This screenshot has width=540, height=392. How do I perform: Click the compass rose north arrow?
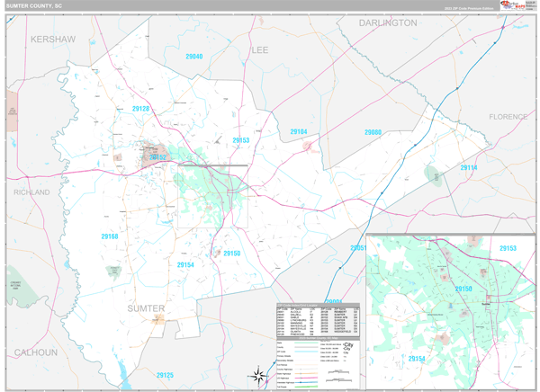point(258,375)
